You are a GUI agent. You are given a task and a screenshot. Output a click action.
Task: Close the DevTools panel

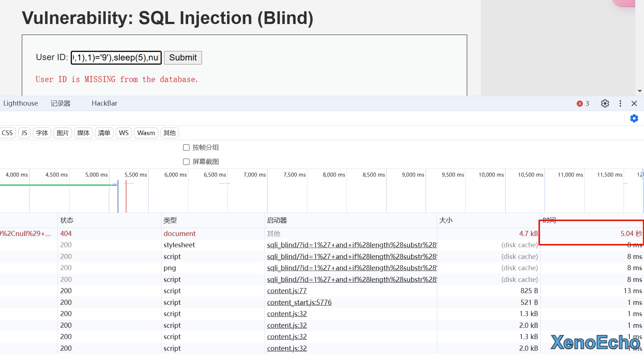click(634, 103)
